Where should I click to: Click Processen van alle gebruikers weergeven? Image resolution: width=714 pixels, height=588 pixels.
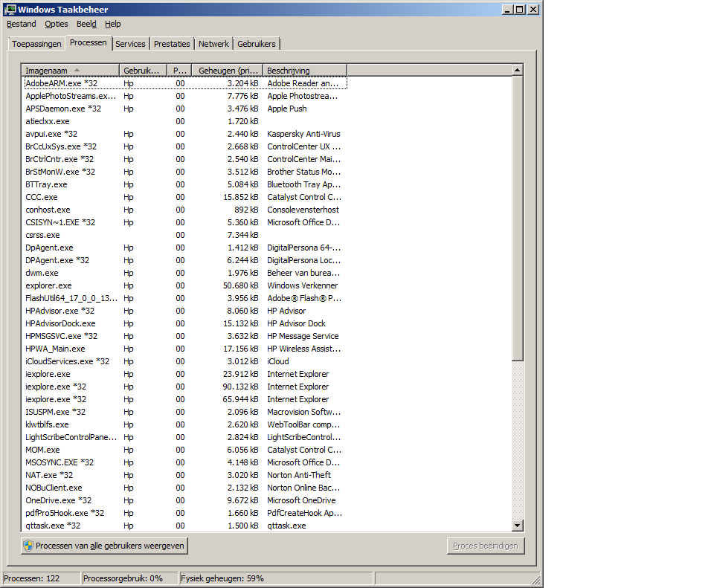104,546
